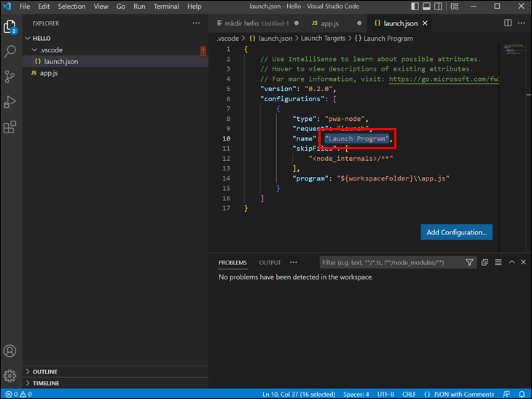Click the problems filter text field
This screenshot has height=399, width=532.
click(390, 262)
